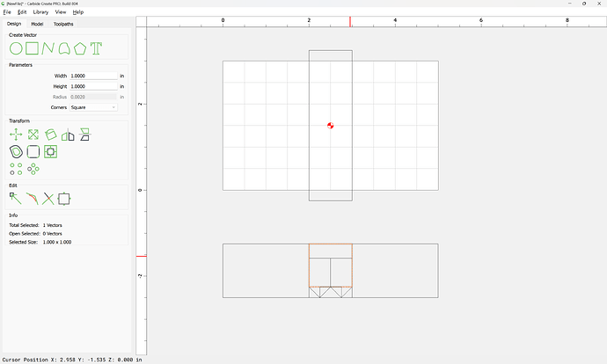Open the Offset Vector tool
The width and height of the screenshot is (607, 364).
(x=16, y=151)
